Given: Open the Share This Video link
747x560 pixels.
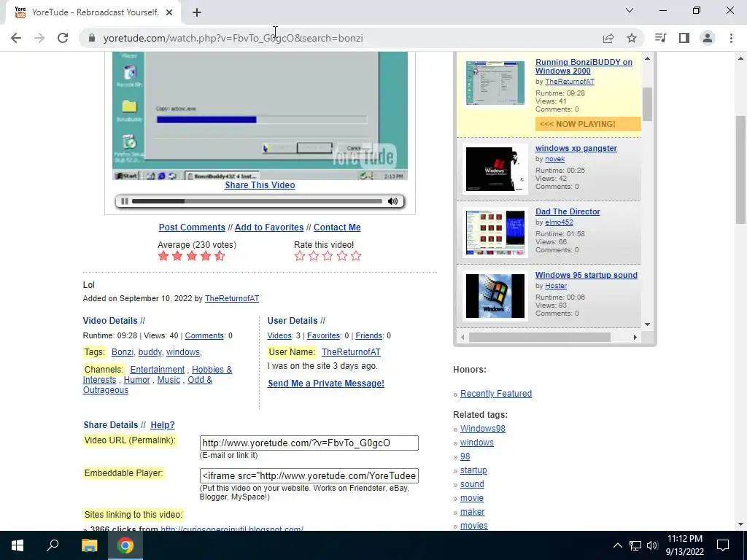Looking at the screenshot, I should tap(260, 185).
